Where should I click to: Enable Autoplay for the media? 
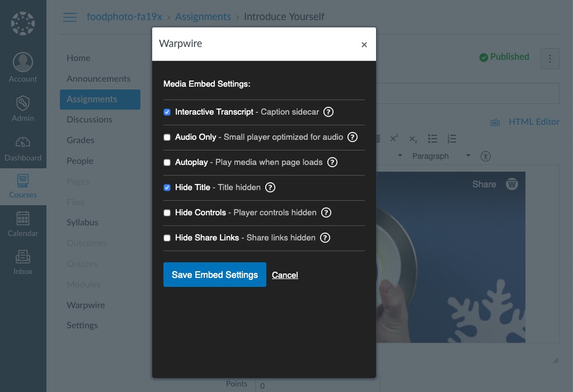tap(167, 162)
